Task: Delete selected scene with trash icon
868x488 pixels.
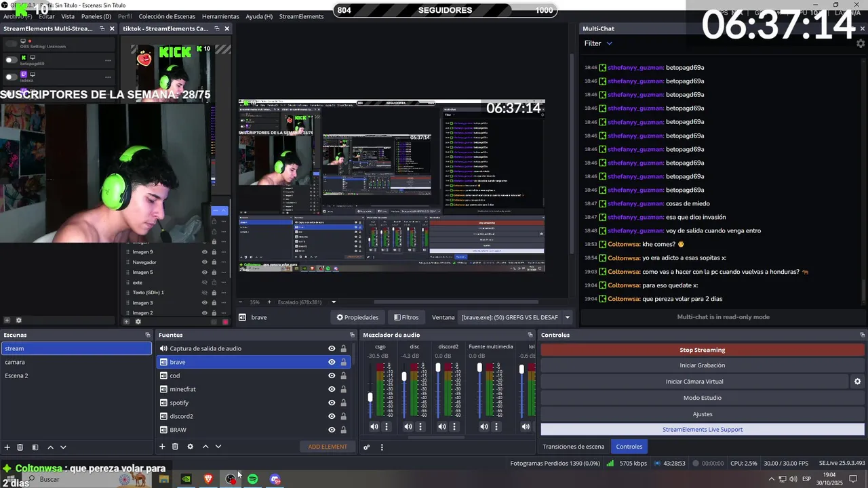Action: [x=20, y=447]
